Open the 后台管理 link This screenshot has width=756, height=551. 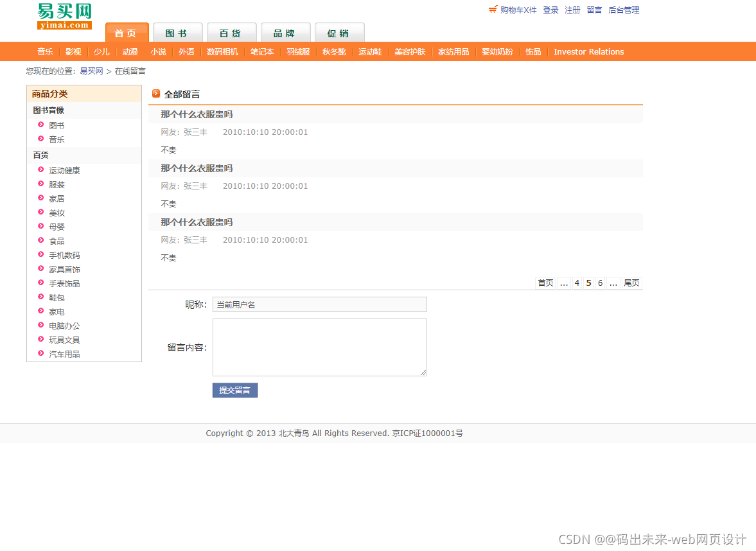[624, 10]
